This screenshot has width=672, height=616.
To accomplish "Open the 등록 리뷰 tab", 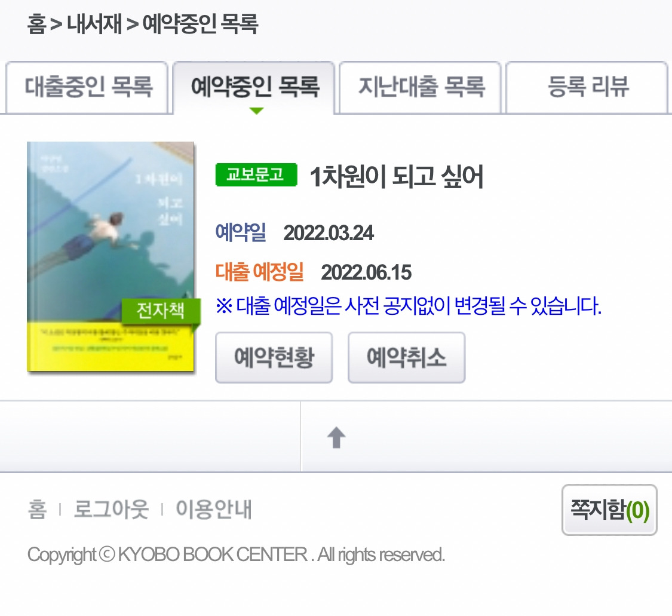I will [587, 87].
